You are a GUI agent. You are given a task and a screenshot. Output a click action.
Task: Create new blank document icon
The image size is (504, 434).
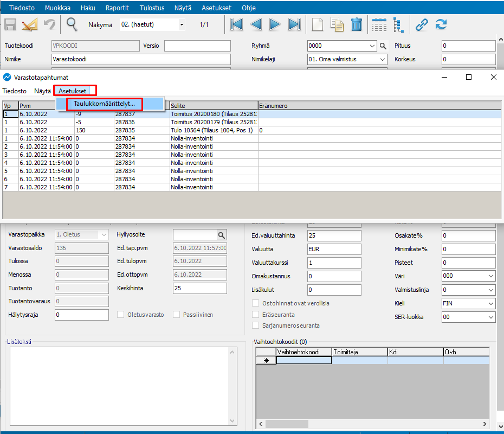click(318, 24)
